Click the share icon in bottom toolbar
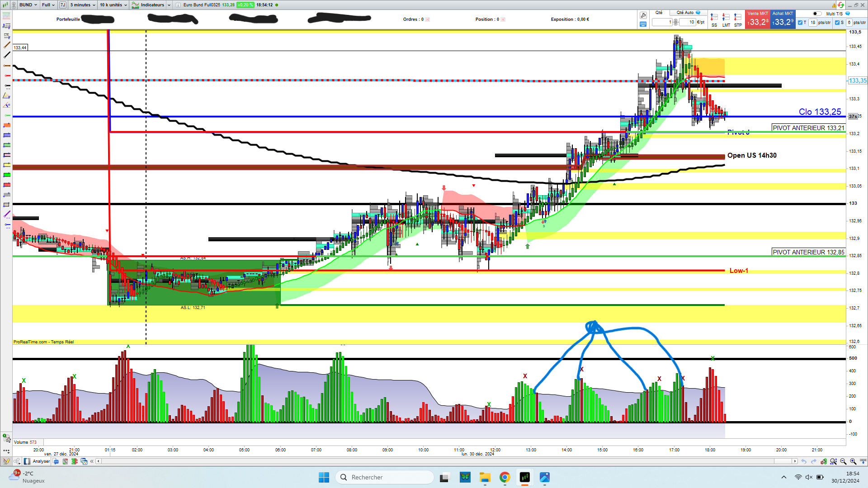This screenshot has height=488, width=868. point(17,461)
